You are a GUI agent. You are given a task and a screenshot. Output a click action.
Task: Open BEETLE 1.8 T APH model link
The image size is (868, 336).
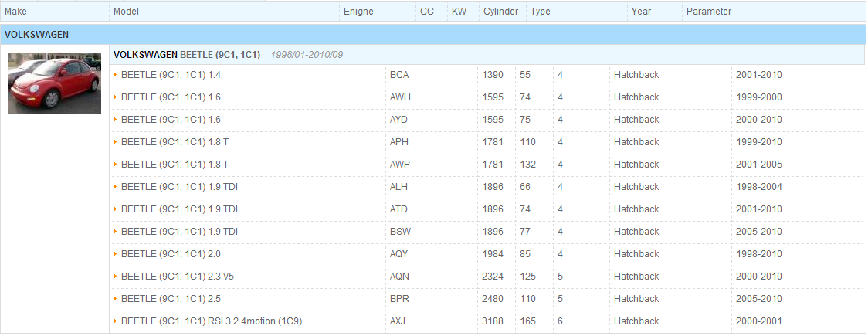175,141
